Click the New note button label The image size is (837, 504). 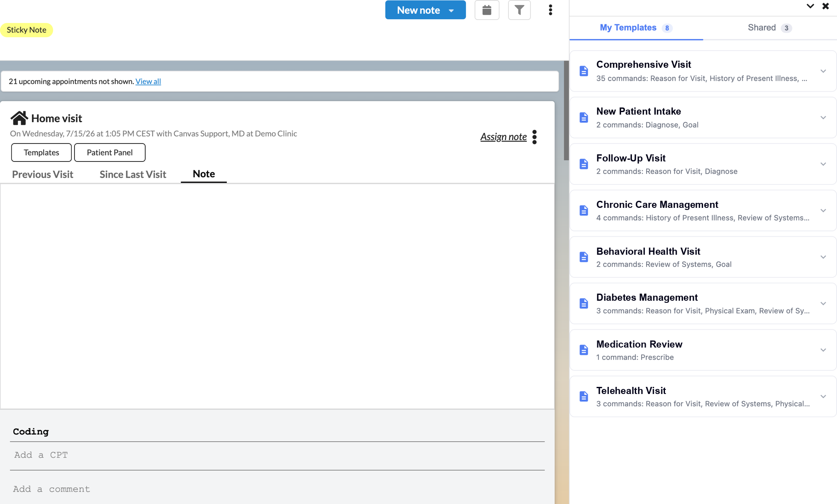click(418, 10)
